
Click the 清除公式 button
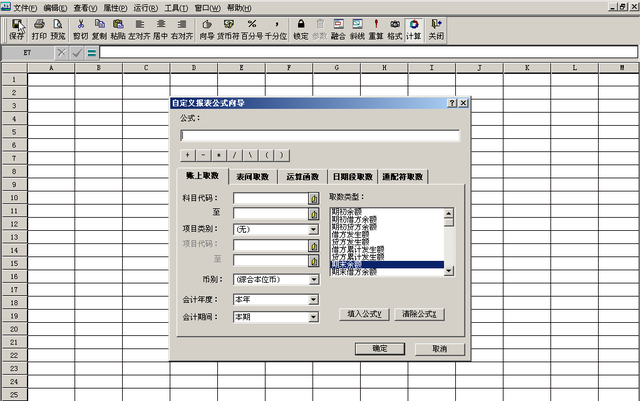pyautogui.click(x=419, y=314)
